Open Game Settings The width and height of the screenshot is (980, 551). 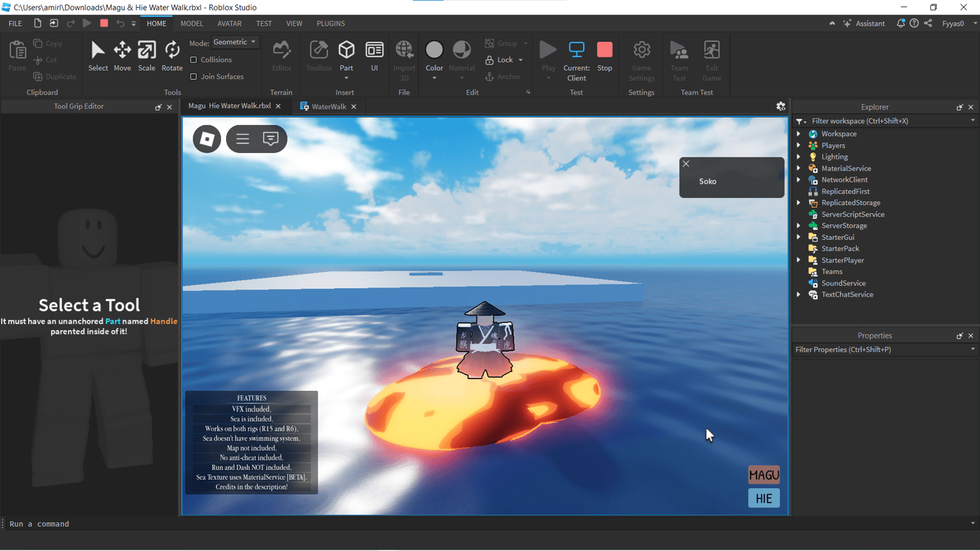coord(642,60)
